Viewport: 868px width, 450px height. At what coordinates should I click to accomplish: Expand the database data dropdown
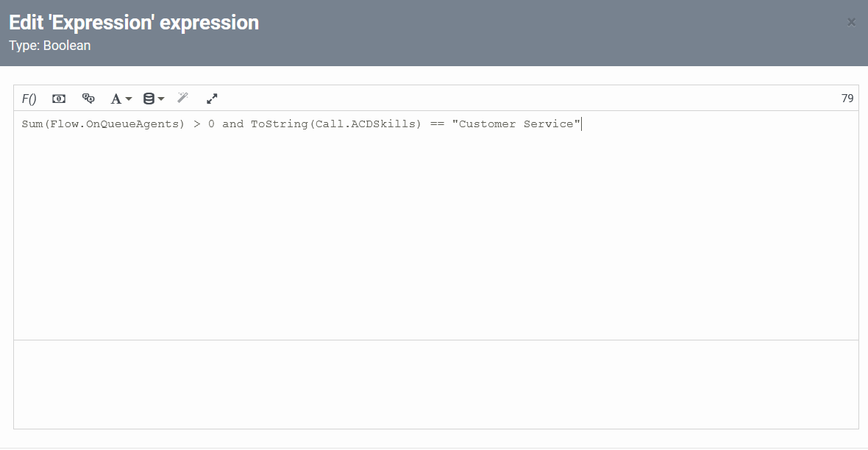click(153, 99)
